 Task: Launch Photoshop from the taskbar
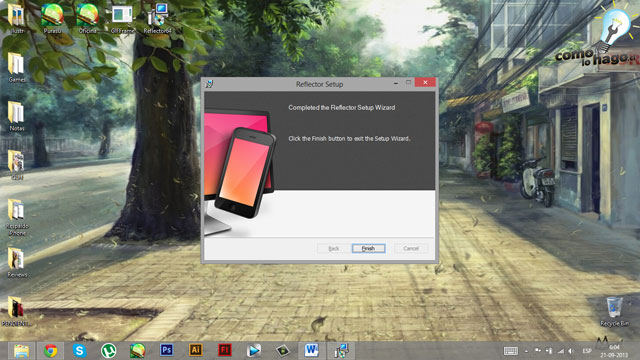[167, 350]
